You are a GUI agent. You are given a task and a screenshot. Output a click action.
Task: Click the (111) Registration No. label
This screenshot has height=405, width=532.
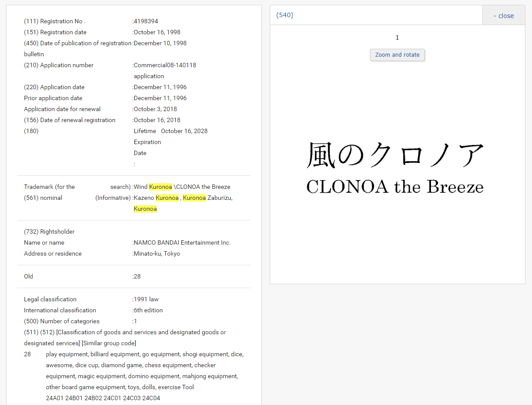pos(54,21)
